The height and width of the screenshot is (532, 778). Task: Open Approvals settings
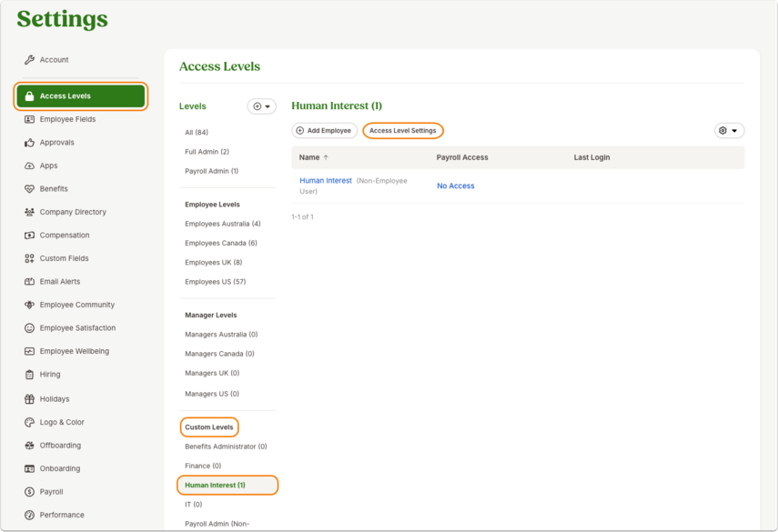[57, 143]
